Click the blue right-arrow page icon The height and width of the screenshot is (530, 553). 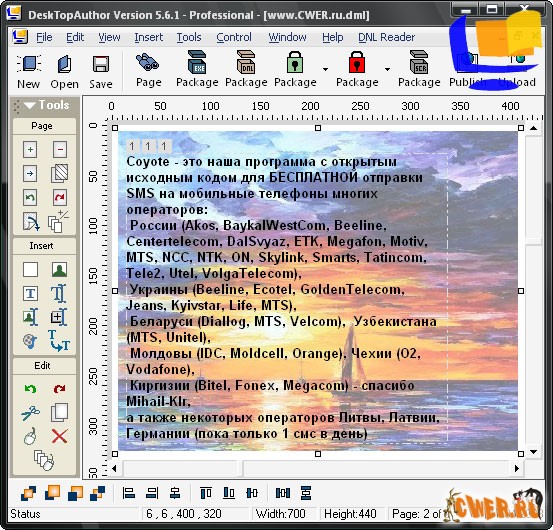[30, 173]
